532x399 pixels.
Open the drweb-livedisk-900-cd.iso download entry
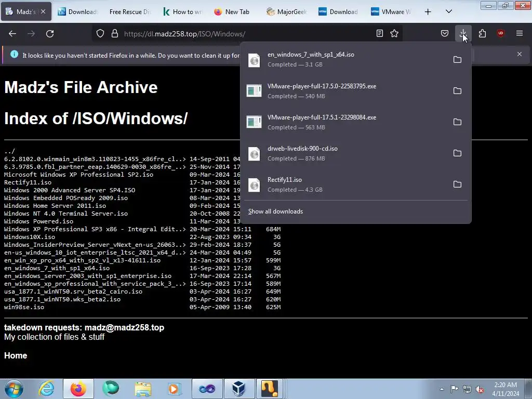[x=344, y=153]
